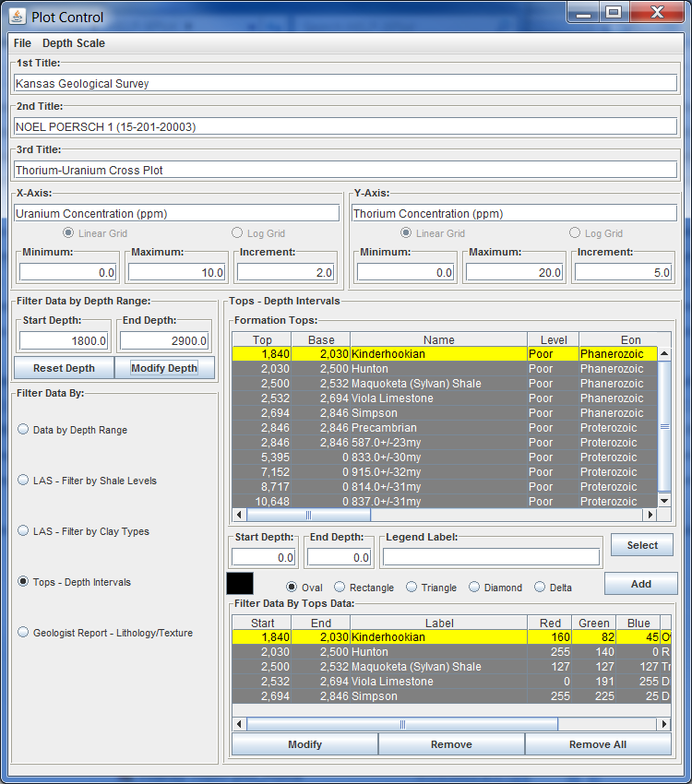Click scroll-up arrow of Formation Tops table
Screen dimensions: 692x784
coord(664,353)
